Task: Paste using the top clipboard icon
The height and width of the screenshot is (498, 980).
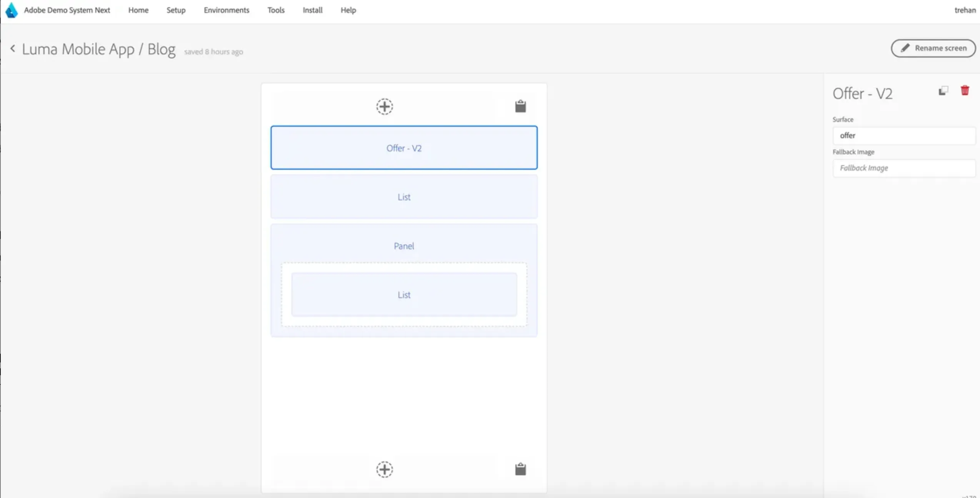Action: tap(520, 106)
